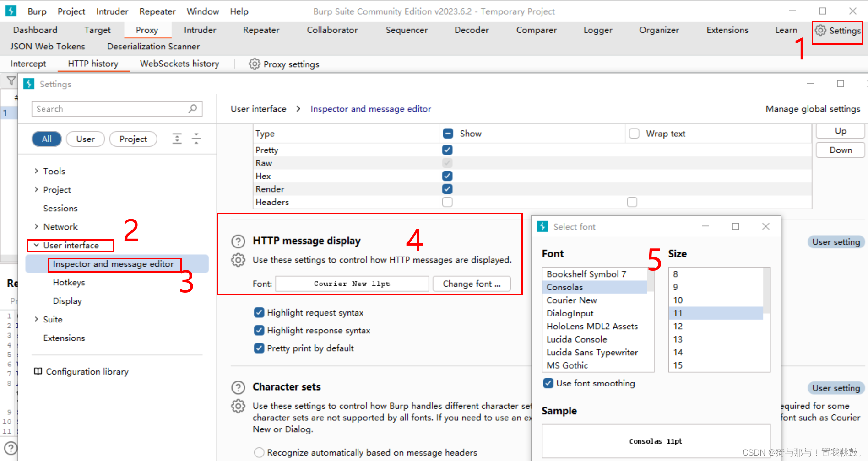Check Wrap text for Headers row
The width and height of the screenshot is (868, 461).
tap(632, 202)
